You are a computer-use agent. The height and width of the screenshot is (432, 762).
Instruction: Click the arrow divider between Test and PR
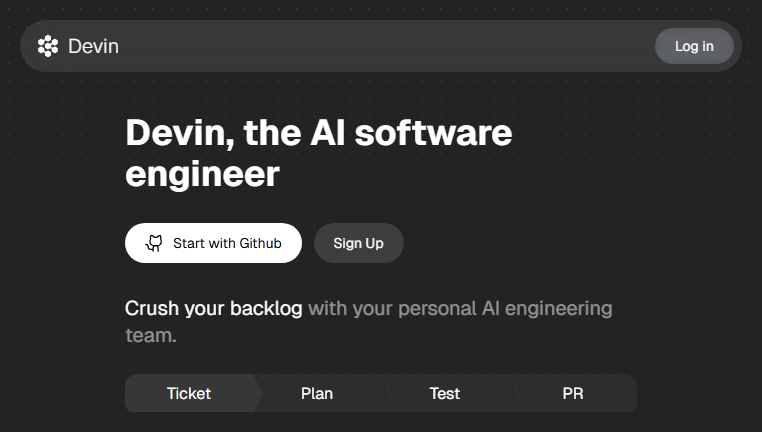click(515, 393)
